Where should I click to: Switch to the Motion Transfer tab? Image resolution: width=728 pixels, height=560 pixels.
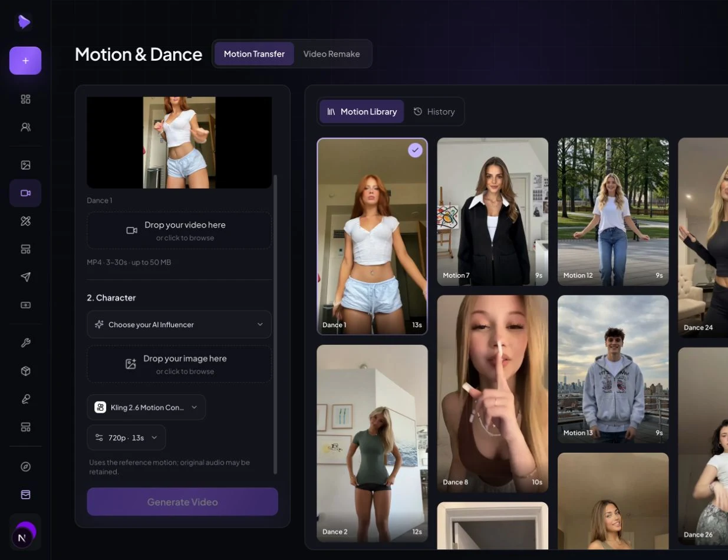tap(254, 54)
